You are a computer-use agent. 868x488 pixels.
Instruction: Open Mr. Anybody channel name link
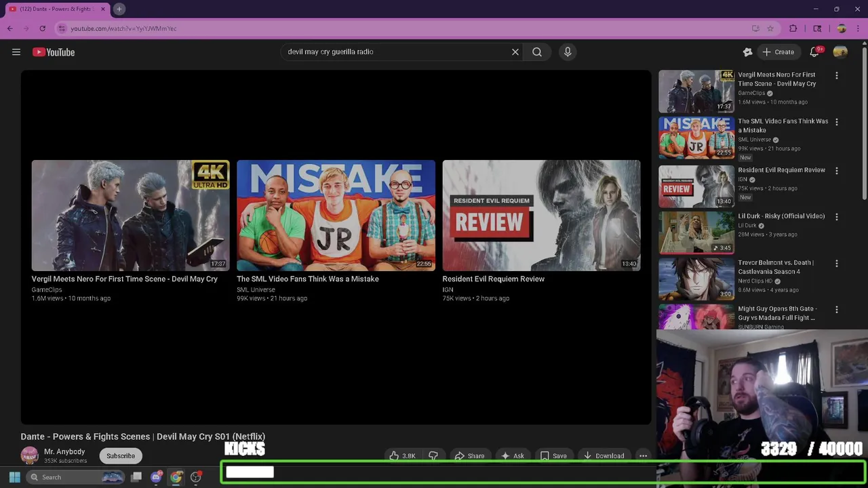point(64,451)
